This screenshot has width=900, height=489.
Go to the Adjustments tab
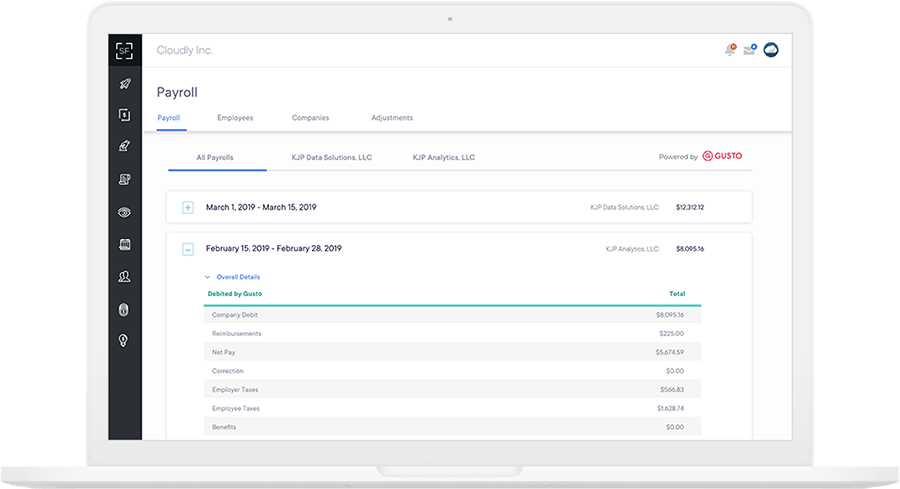click(392, 118)
